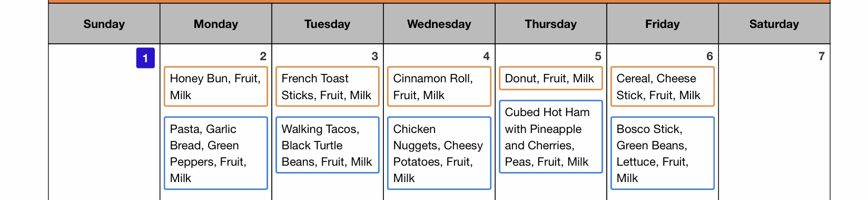Click the Donut, Fruit, Milk entry

tap(551, 78)
